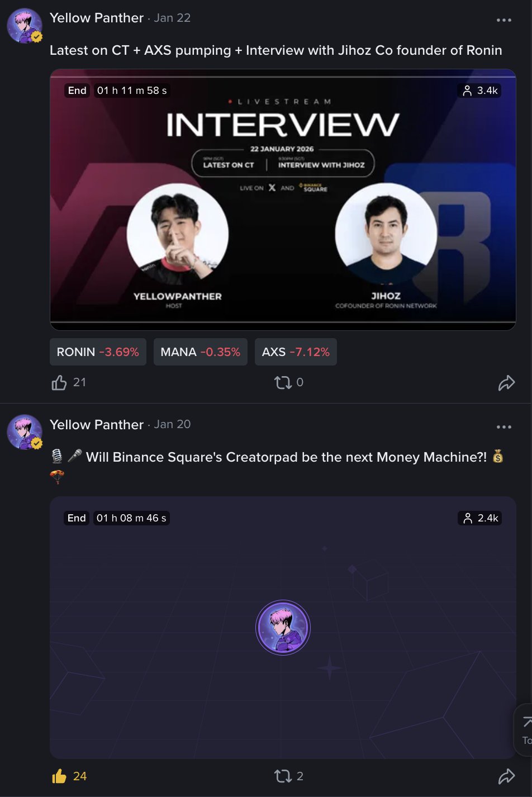Open Yellow Panther name on Jan 20 post

97,425
